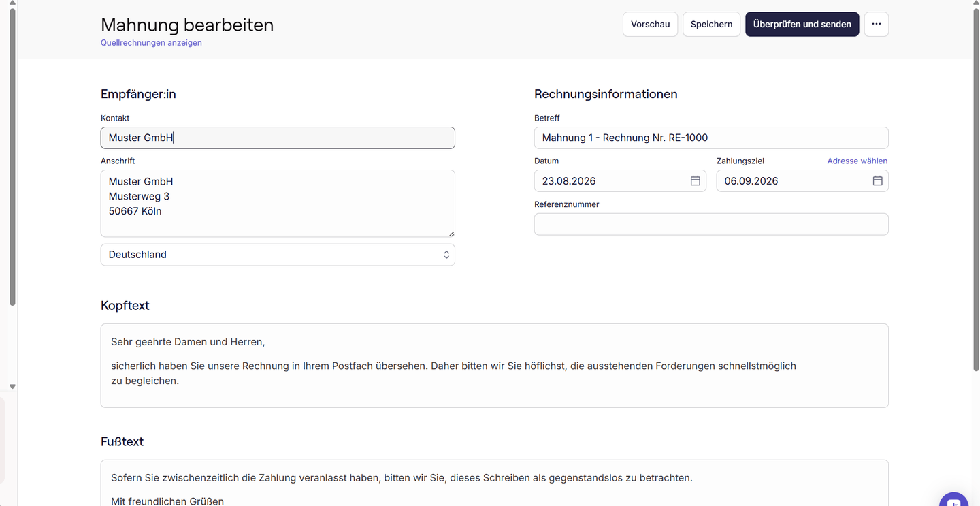Click the Mahnung bearbeiten heading

coord(187,25)
